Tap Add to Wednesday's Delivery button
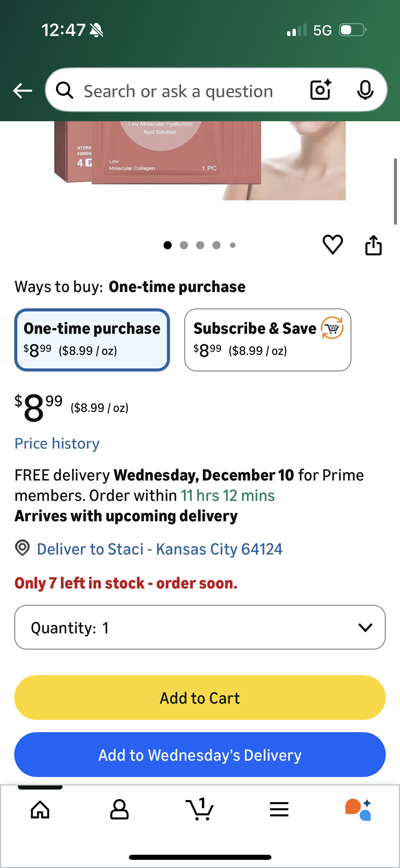The width and height of the screenshot is (400, 868). (200, 755)
